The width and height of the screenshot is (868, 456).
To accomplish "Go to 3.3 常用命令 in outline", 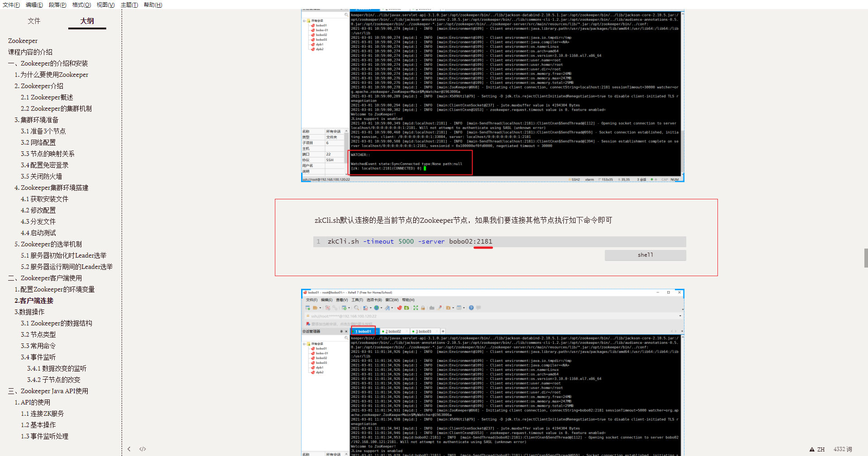I will 38,346.
